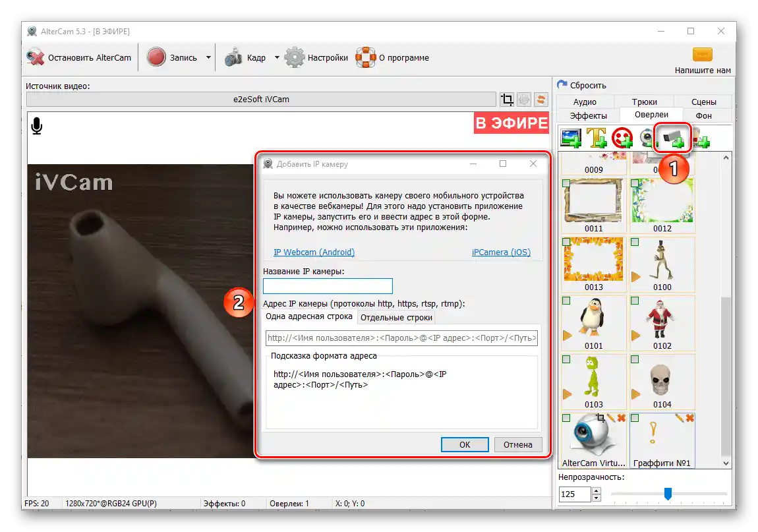Image resolution: width=758 pixels, height=532 pixels.
Task: Enable the overlay 0011 checkbox
Action: 567,183
